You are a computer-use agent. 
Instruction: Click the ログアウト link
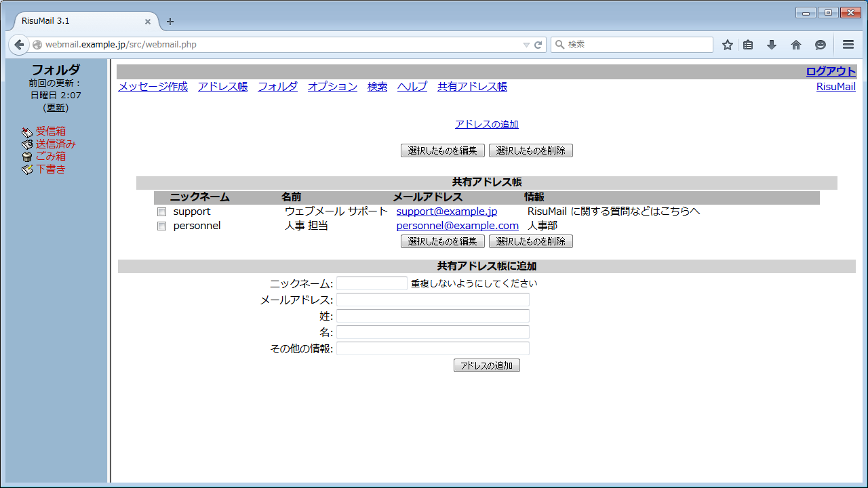[x=831, y=72]
